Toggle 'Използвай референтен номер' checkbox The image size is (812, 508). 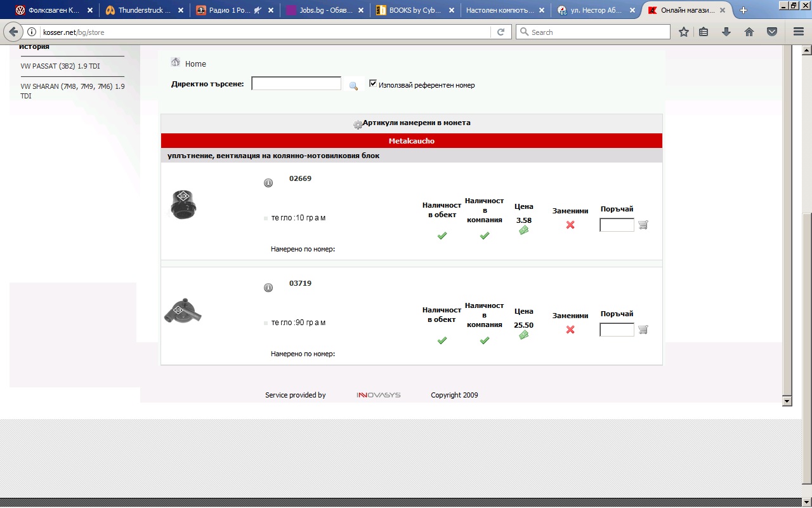pyautogui.click(x=373, y=84)
